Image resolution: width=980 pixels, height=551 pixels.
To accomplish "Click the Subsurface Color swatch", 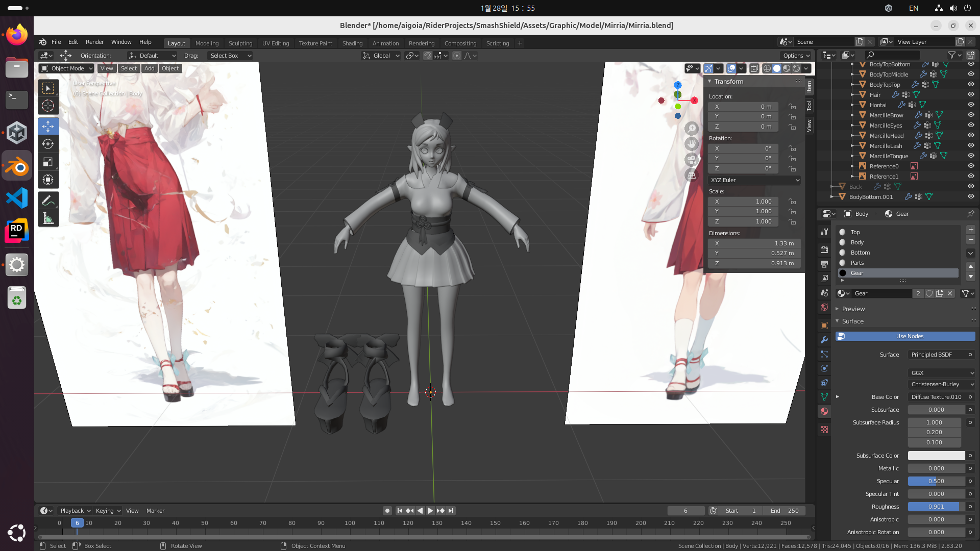I will (936, 456).
